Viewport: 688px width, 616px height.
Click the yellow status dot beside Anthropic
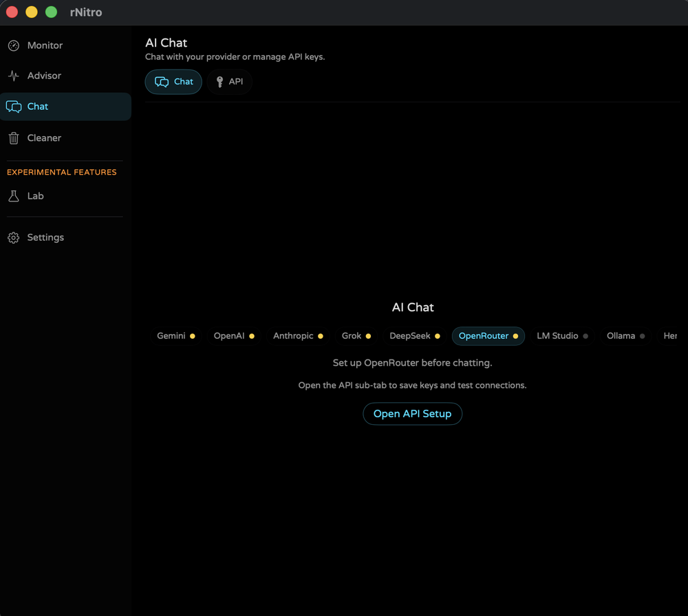pyautogui.click(x=321, y=336)
